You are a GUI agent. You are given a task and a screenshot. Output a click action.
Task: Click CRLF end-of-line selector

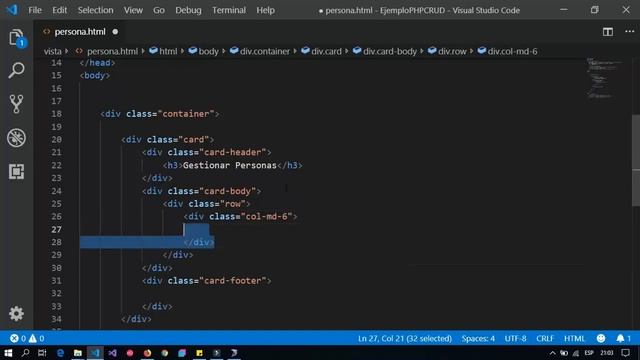pyautogui.click(x=545, y=338)
